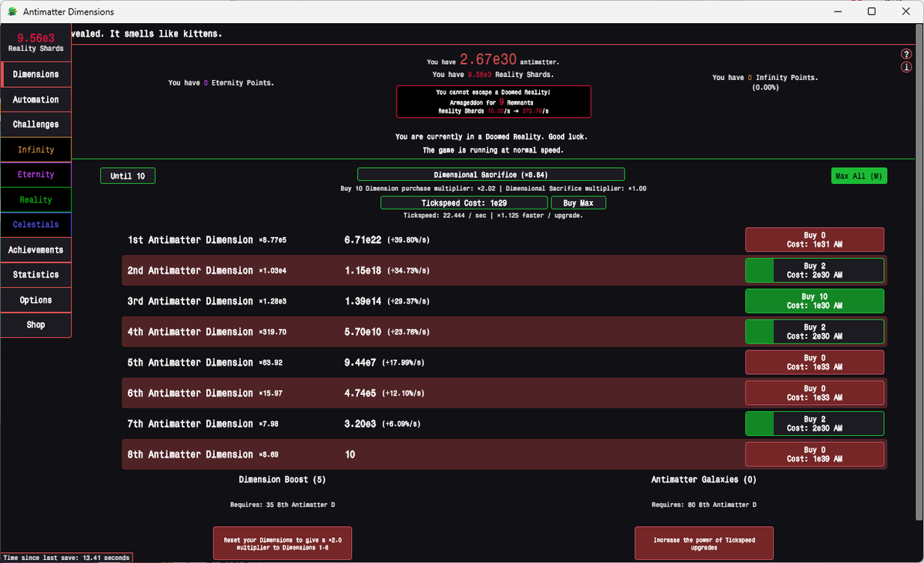Click the 'Requires: 35 8th Antimatter D' text
This screenshot has height=563, width=924.
(283, 505)
